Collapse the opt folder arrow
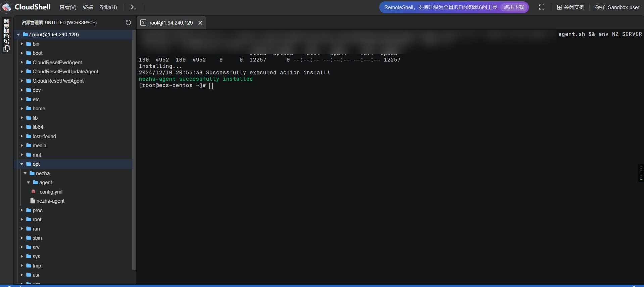Viewport: 644px width, 287px height. [x=22, y=164]
